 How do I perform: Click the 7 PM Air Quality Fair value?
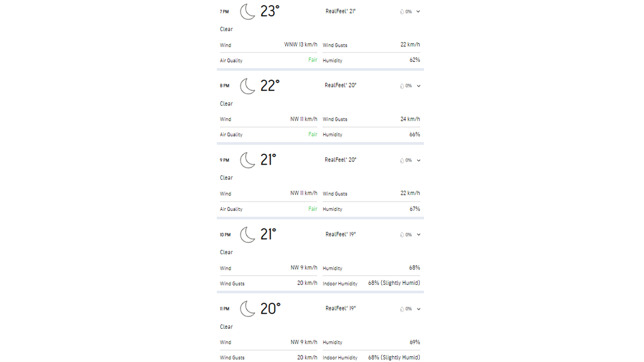pos(312,60)
